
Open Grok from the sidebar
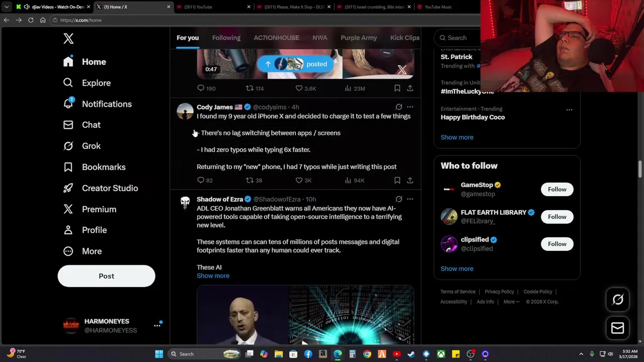point(82,146)
